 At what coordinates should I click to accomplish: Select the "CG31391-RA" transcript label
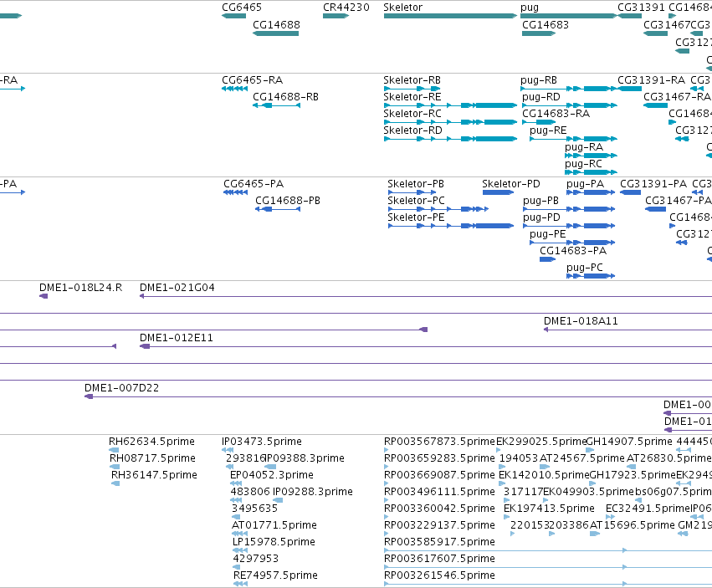[651, 80]
